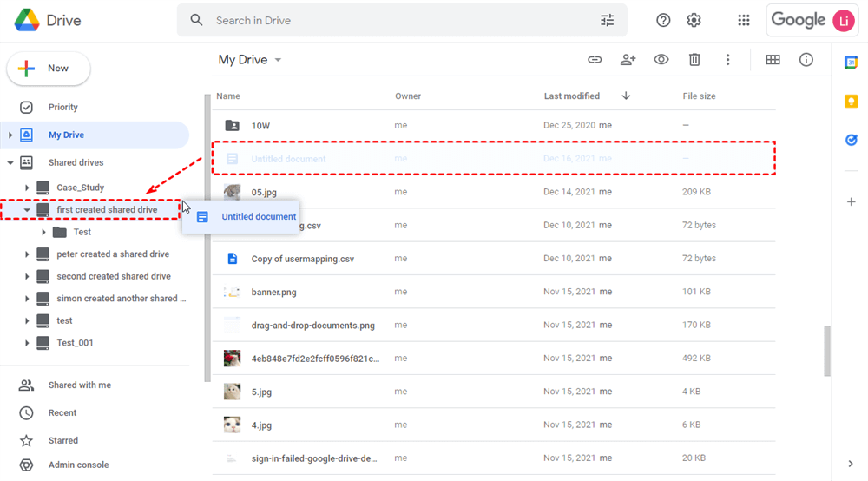Collapse the Shared drives tree section
The image size is (868, 481).
(x=10, y=162)
